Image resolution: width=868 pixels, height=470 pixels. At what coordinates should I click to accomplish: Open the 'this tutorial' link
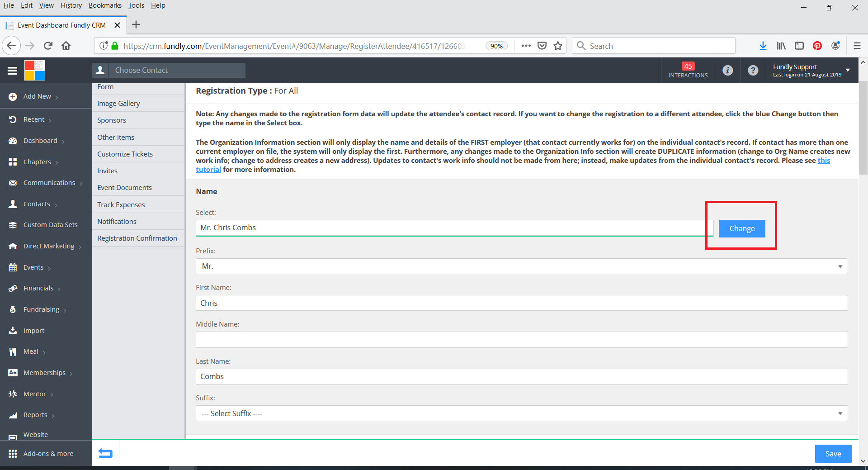click(824, 161)
